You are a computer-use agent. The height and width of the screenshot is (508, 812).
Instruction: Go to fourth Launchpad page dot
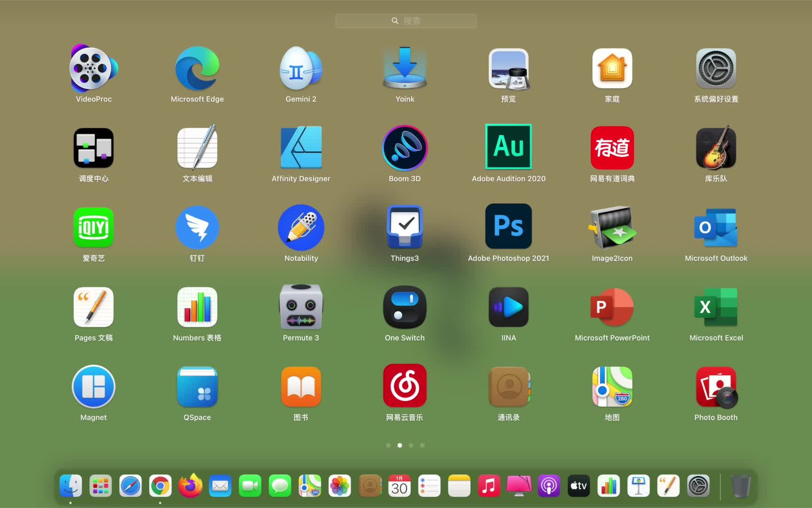[422, 445]
